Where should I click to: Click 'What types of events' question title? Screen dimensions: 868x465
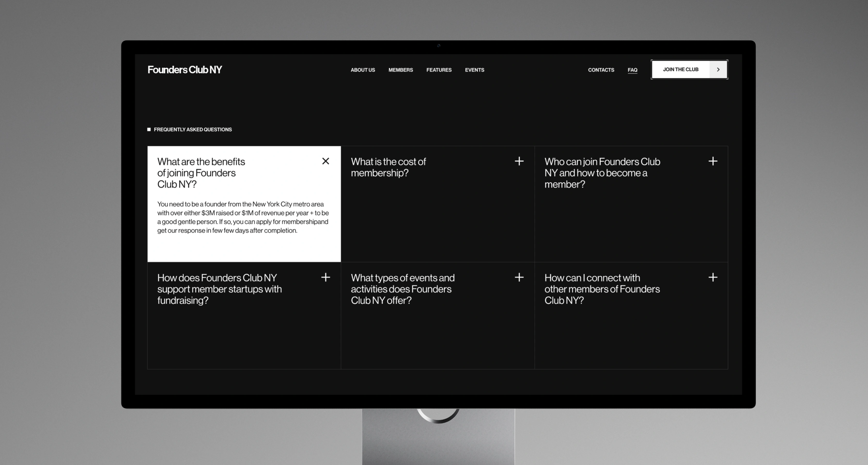point(403,289)
